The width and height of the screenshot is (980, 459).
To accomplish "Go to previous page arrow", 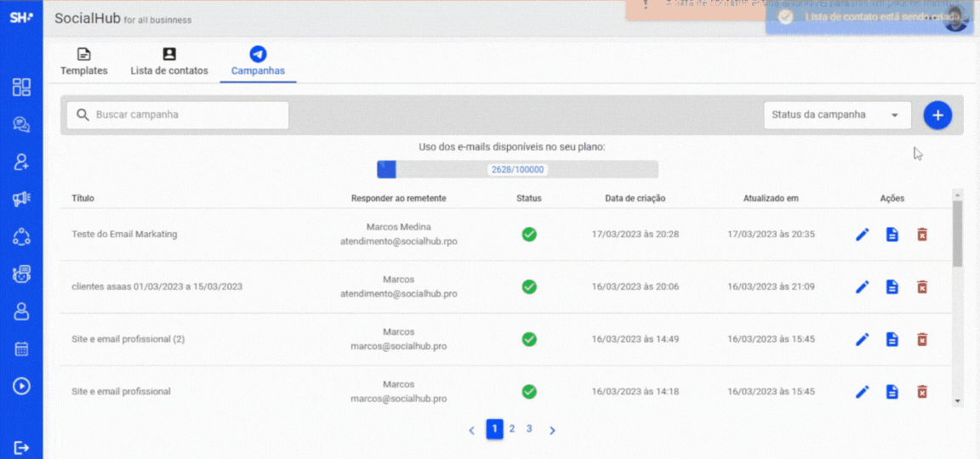I will click(x=472, y=429).
